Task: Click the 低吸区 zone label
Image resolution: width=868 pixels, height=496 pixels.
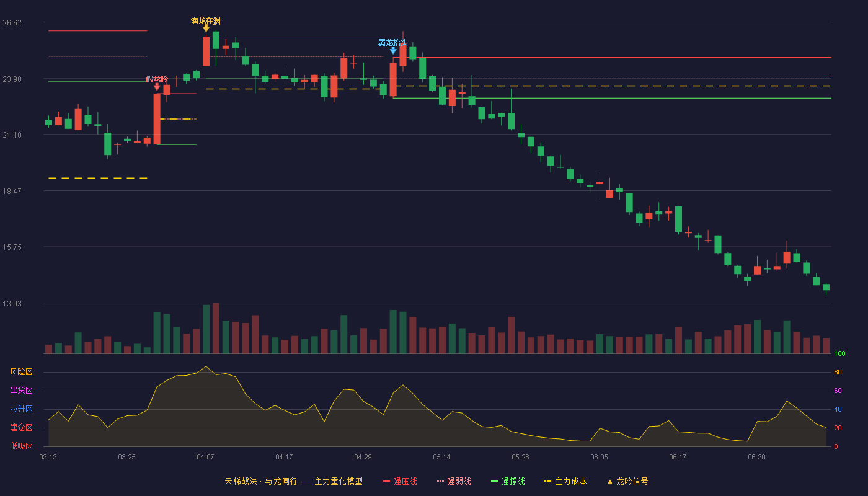Action: click(x=21, y=446)
